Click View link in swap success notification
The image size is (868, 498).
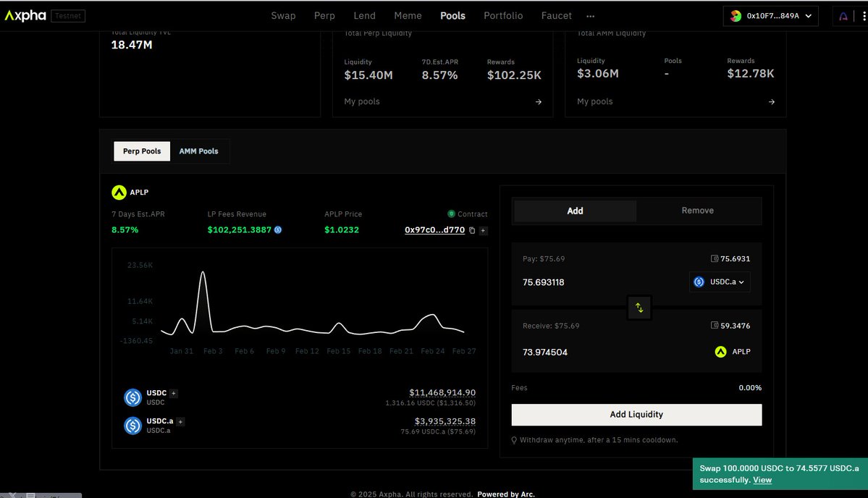click(762, 480)
